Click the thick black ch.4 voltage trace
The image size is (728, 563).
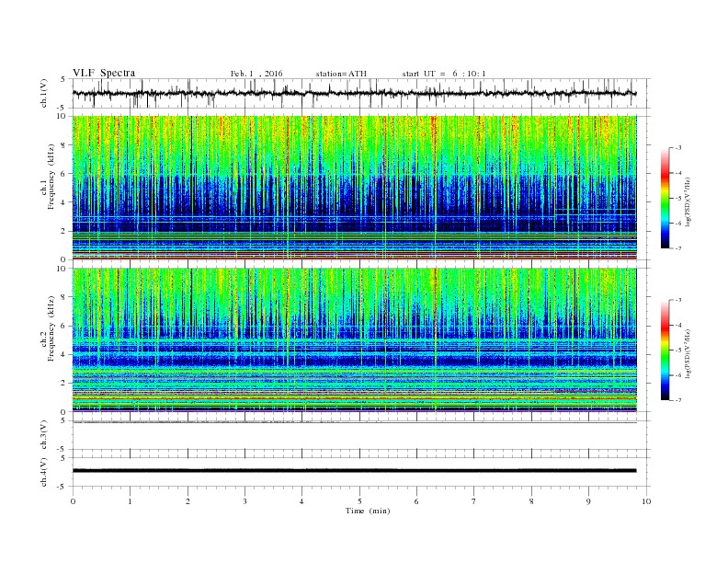pyautogui.click(x=355, y=471)
